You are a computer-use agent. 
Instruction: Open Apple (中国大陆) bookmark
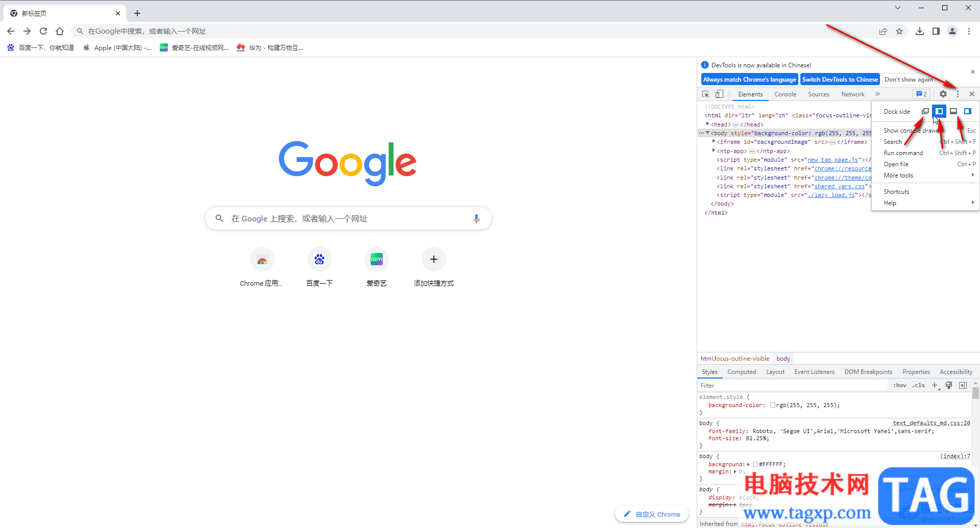[117, 47]
